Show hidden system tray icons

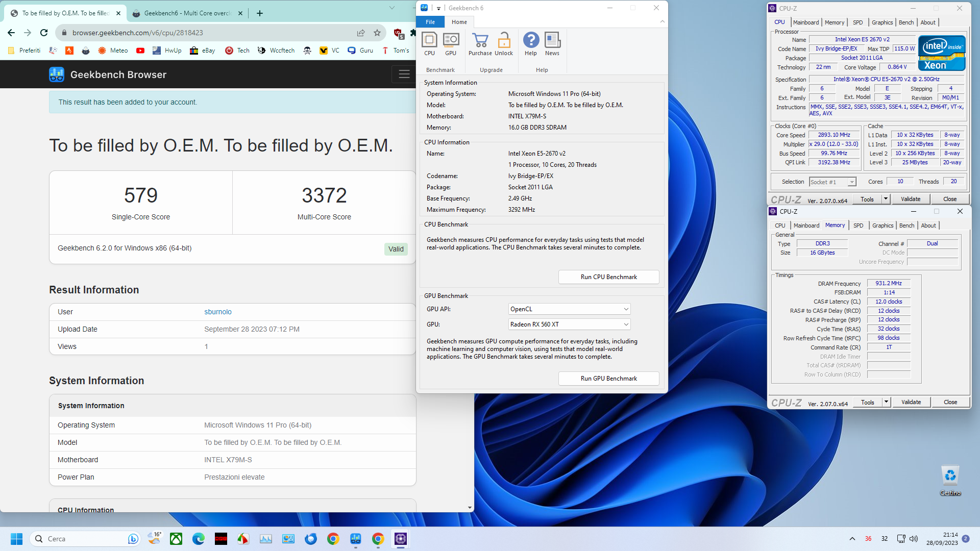[852, 539]
